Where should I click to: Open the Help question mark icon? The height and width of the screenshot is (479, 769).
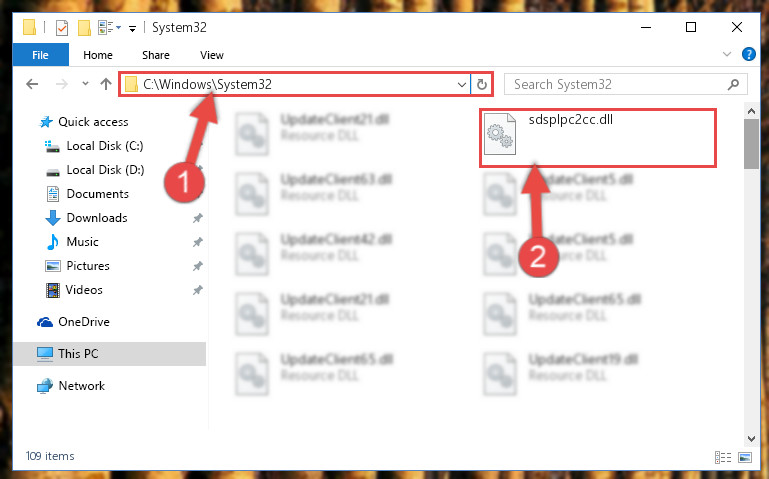[x=748, y=54]
